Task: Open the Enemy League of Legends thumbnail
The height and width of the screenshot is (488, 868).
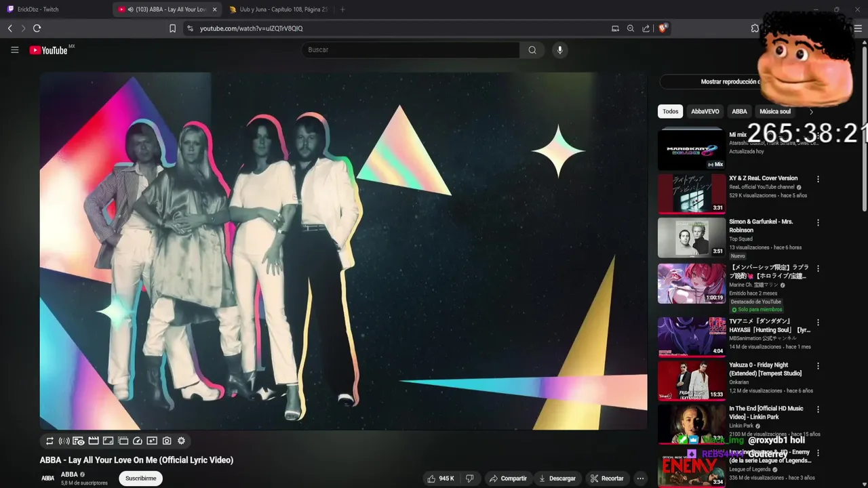Action: (x=692, y=468)
